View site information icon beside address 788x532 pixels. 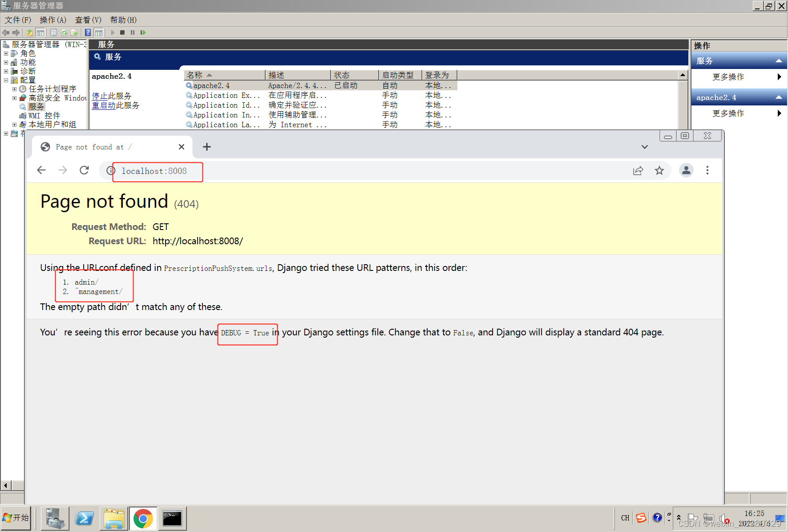[x=111, y=171]
